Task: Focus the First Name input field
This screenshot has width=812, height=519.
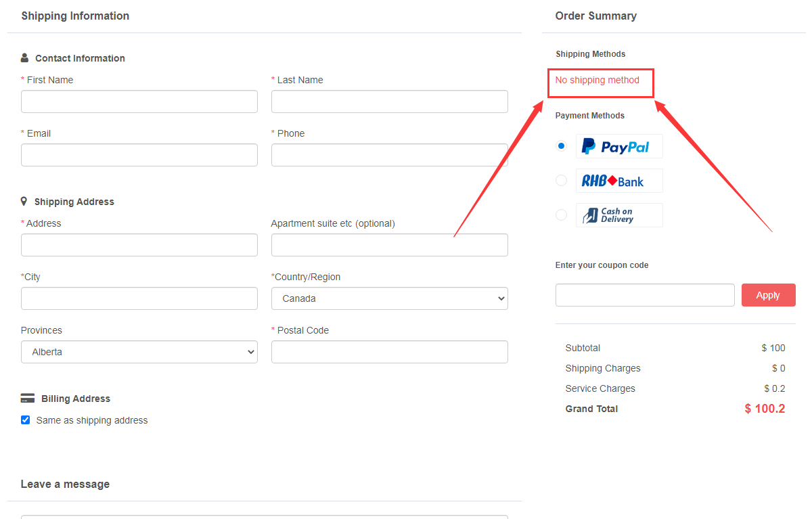Action: 139,101
